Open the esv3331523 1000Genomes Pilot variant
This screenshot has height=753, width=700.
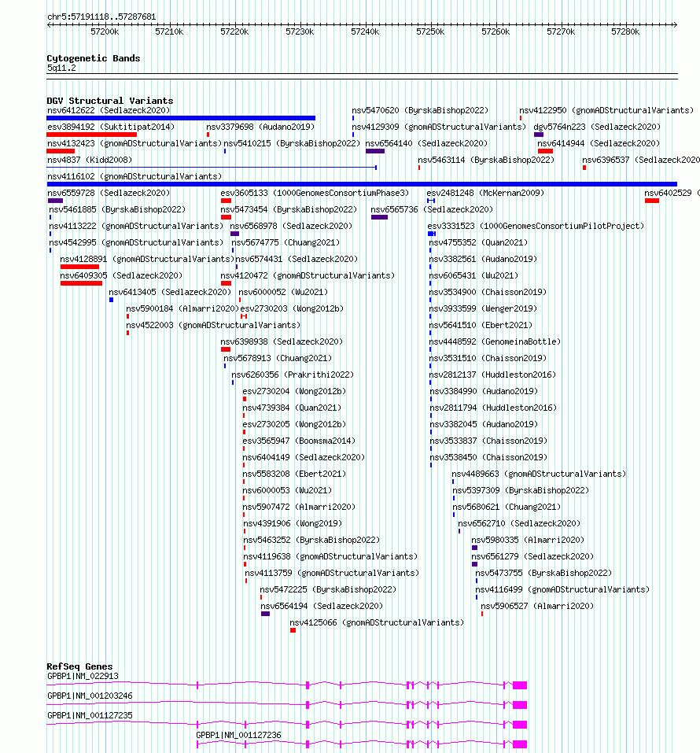pyautogui.click(x=536, y=226)
